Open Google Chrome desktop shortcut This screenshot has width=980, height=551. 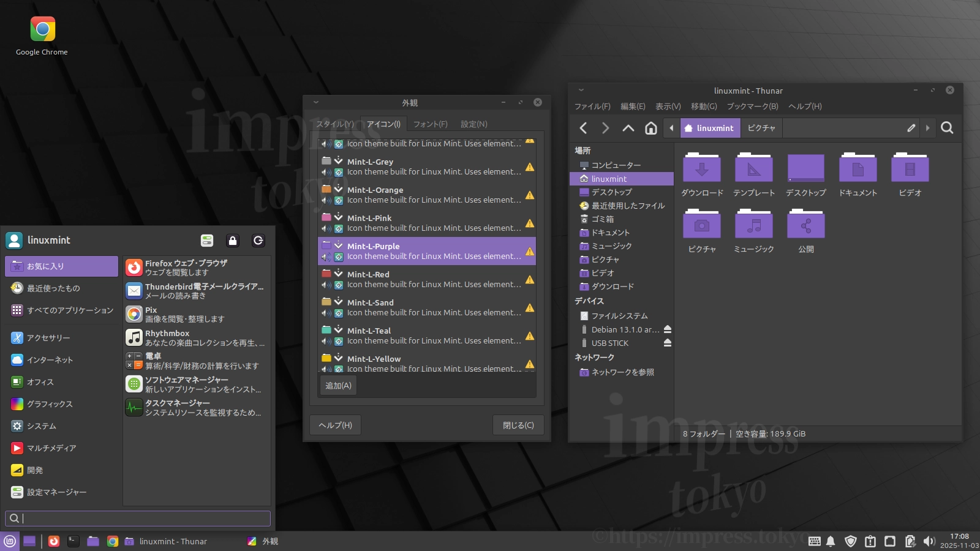click(42, 36)
